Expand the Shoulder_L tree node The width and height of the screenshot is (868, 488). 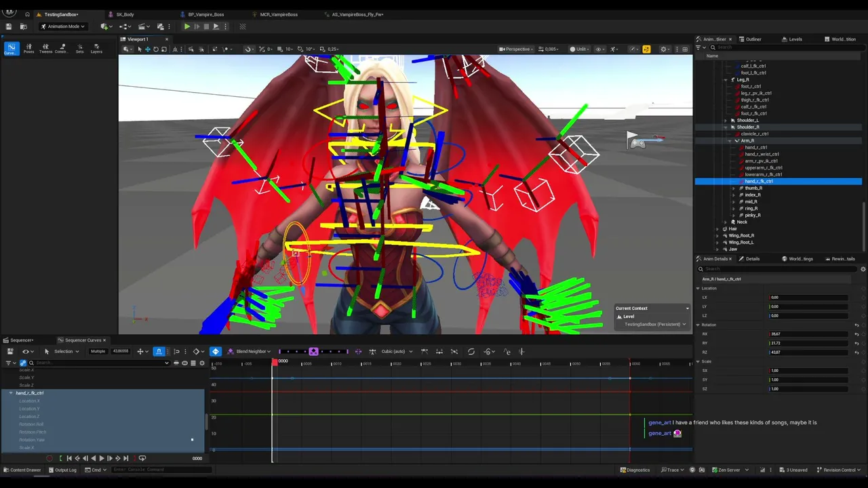click(725, 120)
